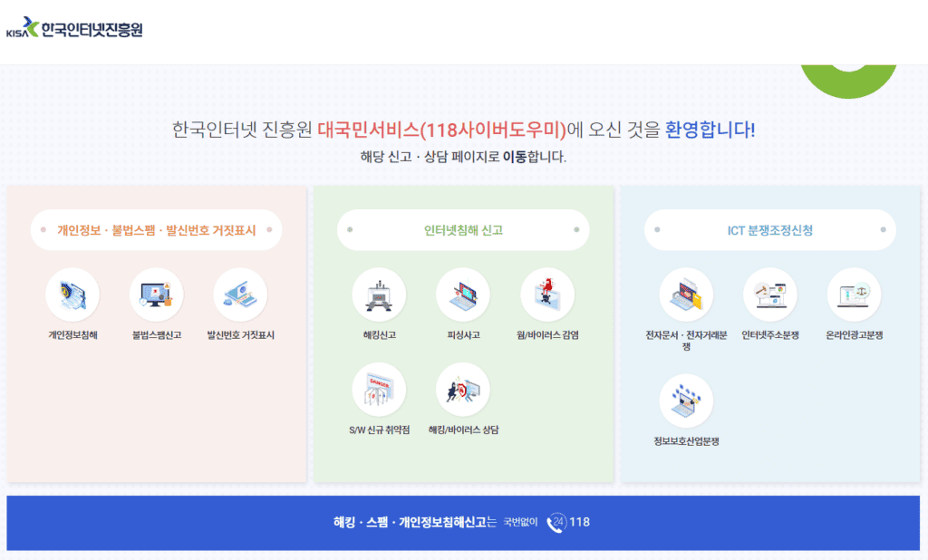Click the 대국민서비스(118사이버도우미) heading text

(442, 130)
